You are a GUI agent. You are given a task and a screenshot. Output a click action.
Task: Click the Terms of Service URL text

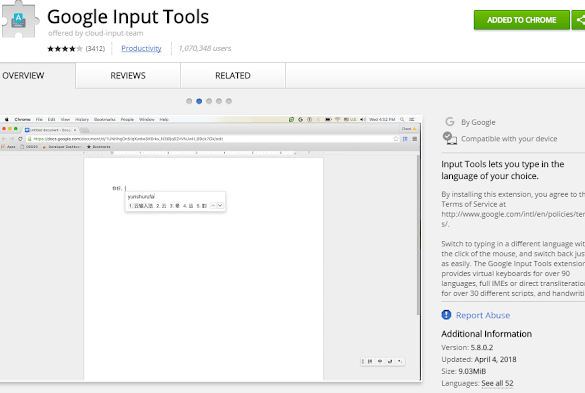click(513, 219)
